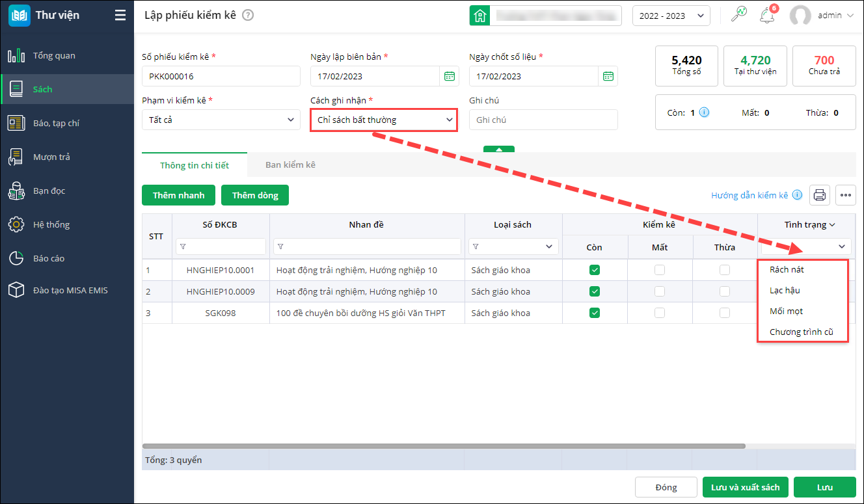864x504 pixels.
Task: Click the Thư viện book logo icon
Action: pyautogui.click(x=20, y=16)
